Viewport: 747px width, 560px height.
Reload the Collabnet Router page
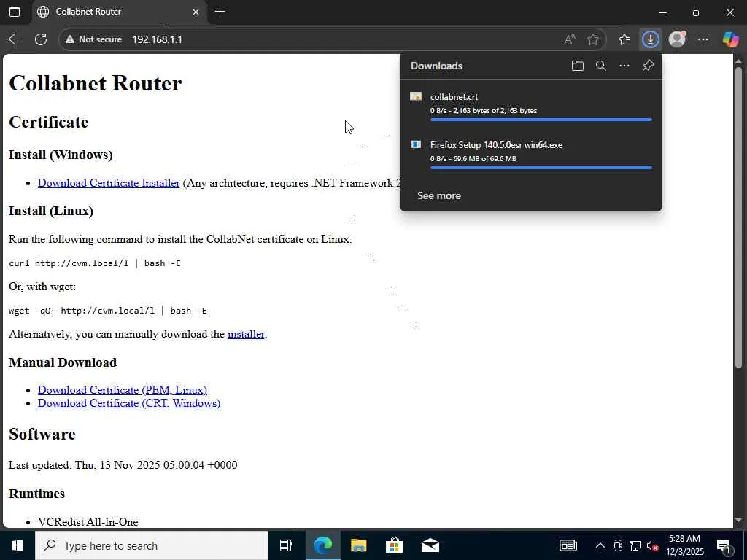[x=41, y=39]
